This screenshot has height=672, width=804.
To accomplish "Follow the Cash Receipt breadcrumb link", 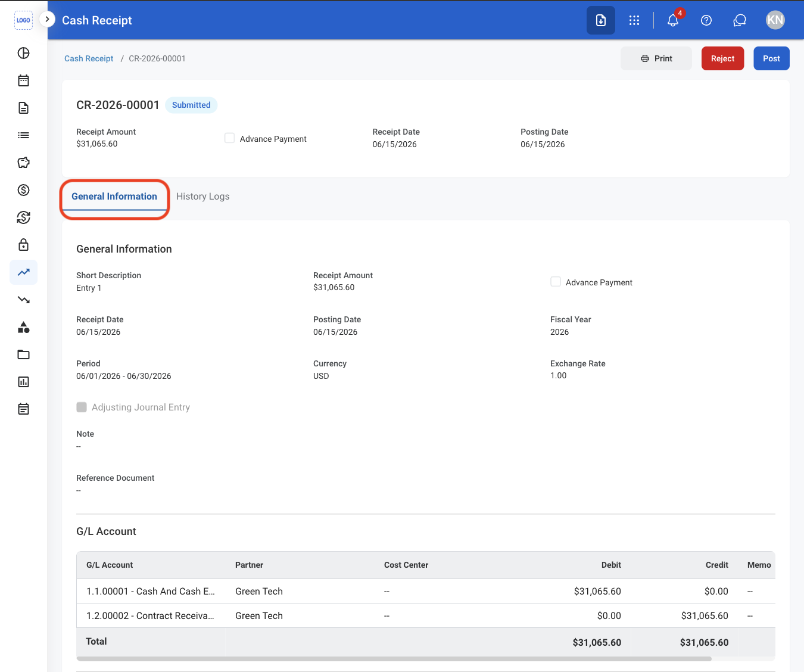I will 89,58.
